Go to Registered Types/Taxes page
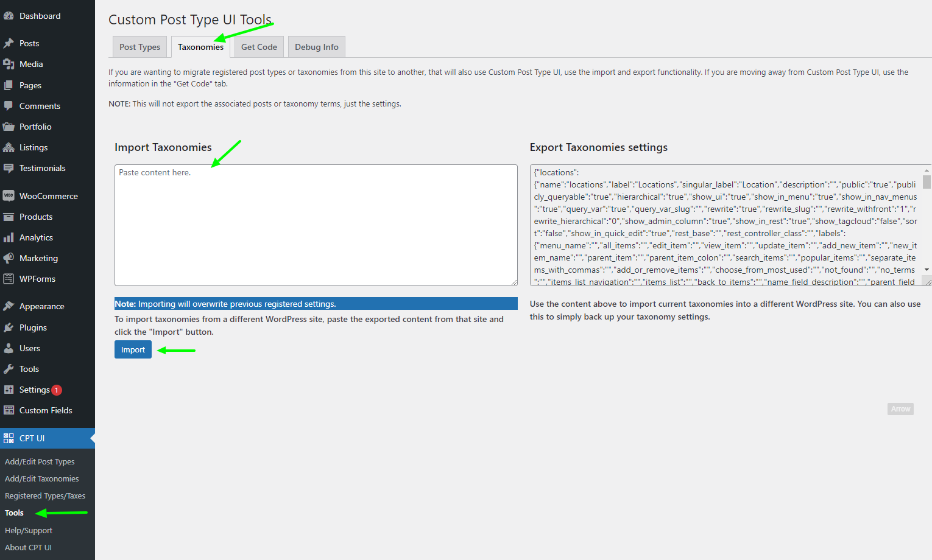932x560 pixels. (45, 496)
